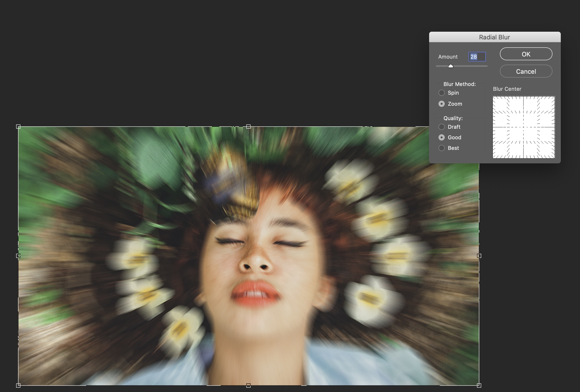This screenshot has width=580, height=392.
Task: Select the Zoom blur method
Action: [x=442, y=104]
